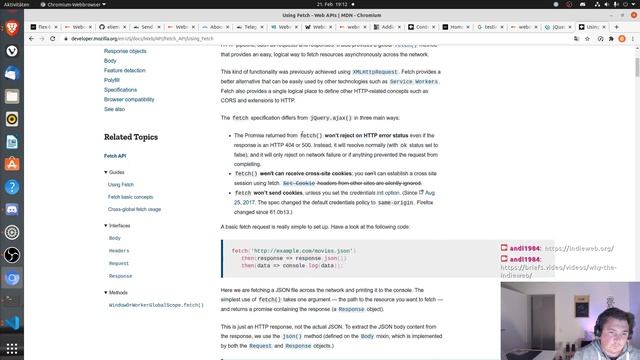Collapse the Guides section

(106, 172)
